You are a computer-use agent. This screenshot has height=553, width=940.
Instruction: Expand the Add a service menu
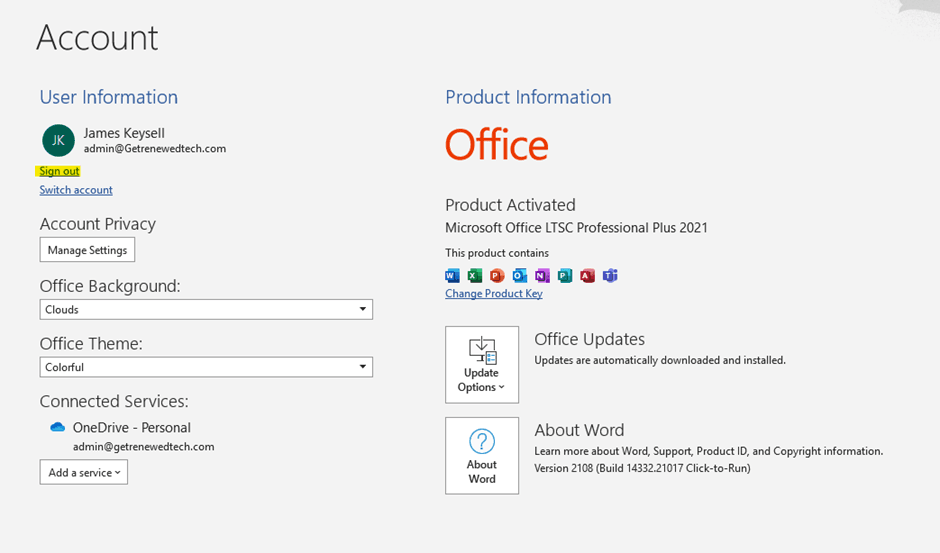coord(84,472)
